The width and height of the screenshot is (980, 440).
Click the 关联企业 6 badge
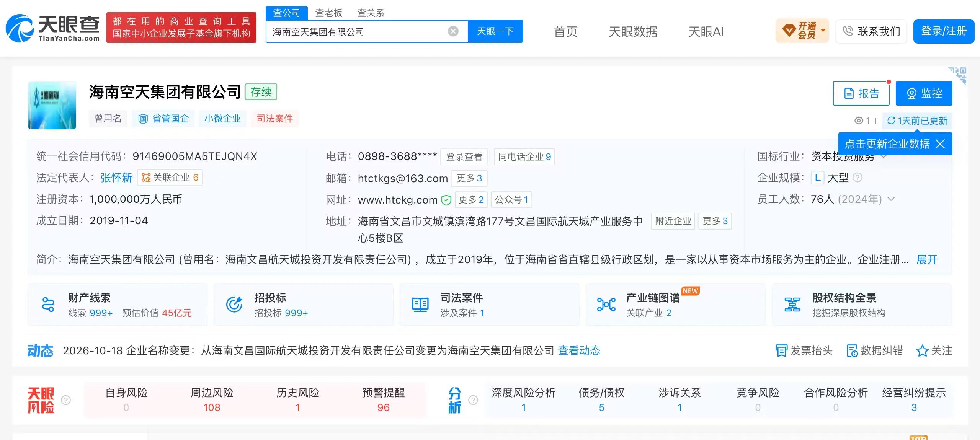(x=170, y=178)
